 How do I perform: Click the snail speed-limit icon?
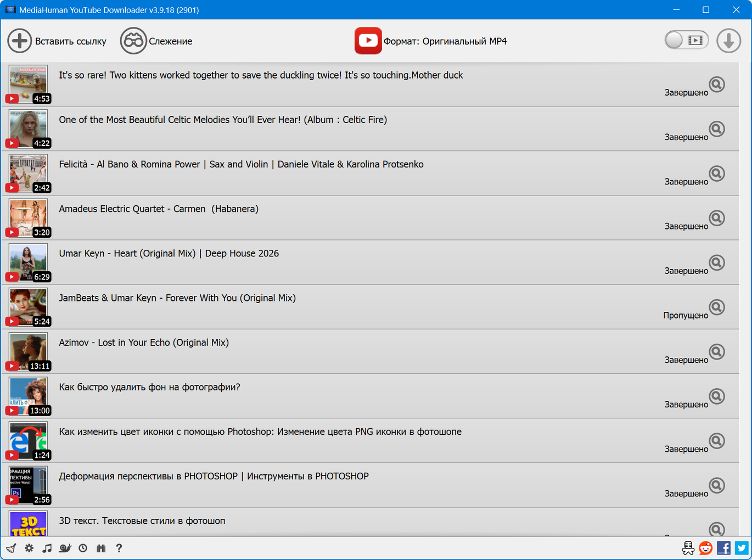click(x=65, y=548)
